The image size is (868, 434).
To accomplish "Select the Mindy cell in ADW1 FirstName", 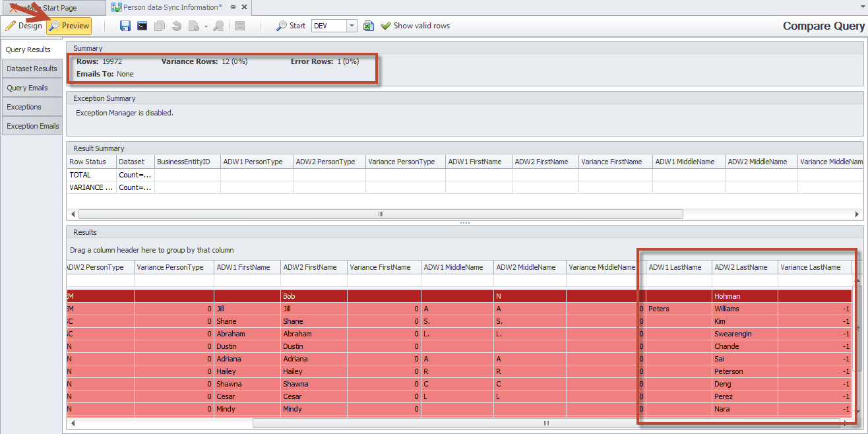I will pos(247,409).
